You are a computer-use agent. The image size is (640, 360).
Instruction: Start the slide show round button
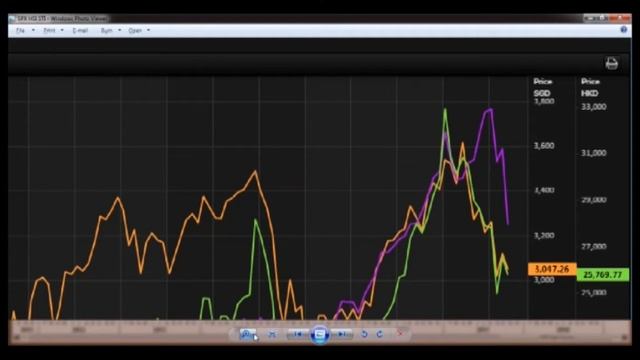click(320, 335)
